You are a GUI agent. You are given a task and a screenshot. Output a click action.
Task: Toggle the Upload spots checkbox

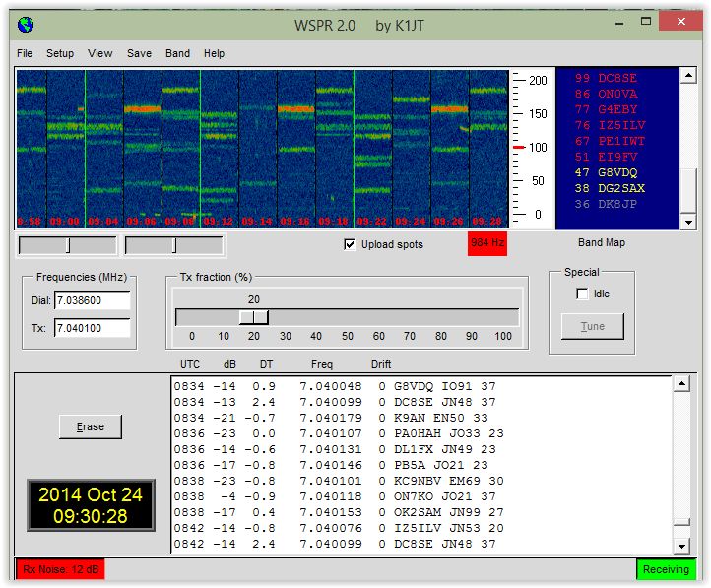[350, 245]
